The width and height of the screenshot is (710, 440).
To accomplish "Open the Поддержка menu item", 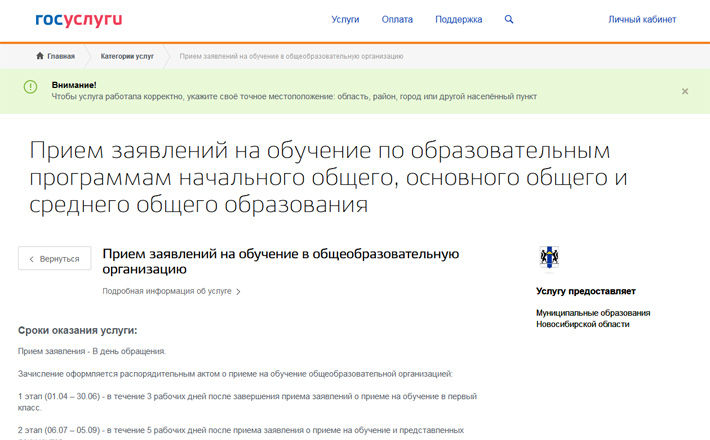I will [459, 19].
